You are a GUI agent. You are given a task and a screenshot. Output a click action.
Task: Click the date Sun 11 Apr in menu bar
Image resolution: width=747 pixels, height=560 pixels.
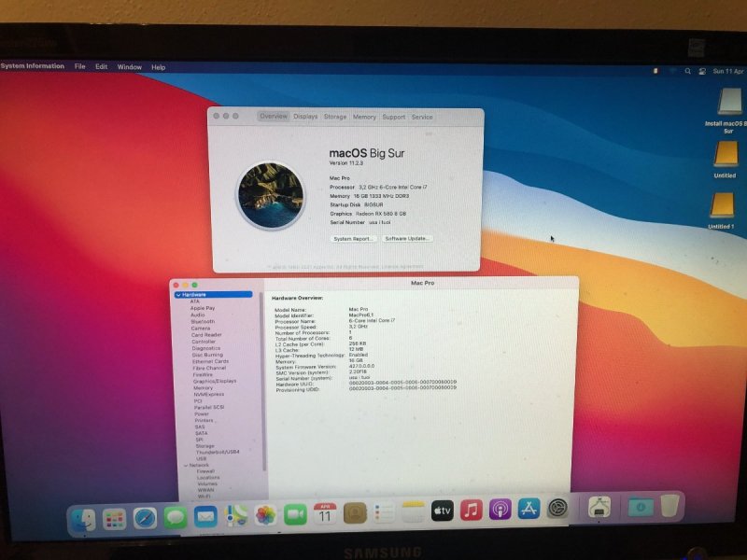click(728, 71)
